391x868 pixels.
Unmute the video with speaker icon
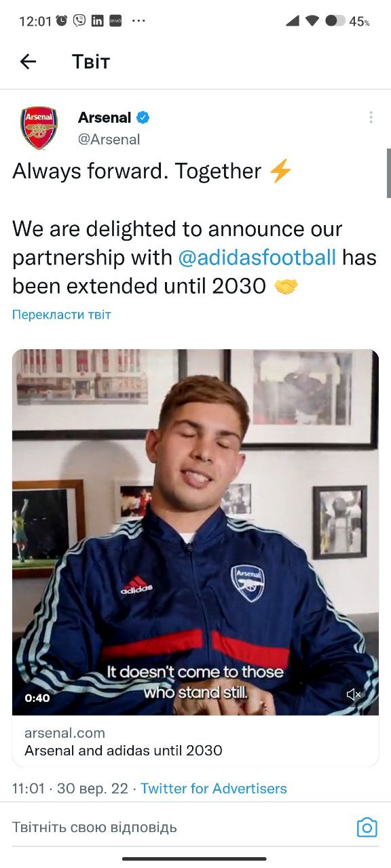coord(354,694)
